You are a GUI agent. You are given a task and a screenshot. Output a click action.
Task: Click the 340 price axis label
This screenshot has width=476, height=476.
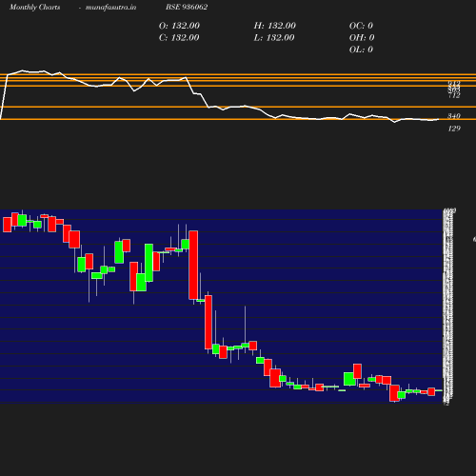click(x=454, y=116)
